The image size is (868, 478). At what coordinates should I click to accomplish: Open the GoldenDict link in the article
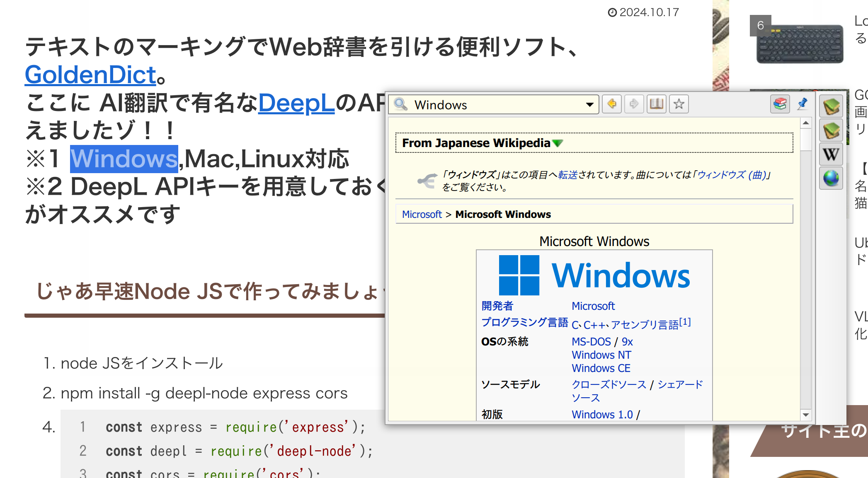click(90, 75)
